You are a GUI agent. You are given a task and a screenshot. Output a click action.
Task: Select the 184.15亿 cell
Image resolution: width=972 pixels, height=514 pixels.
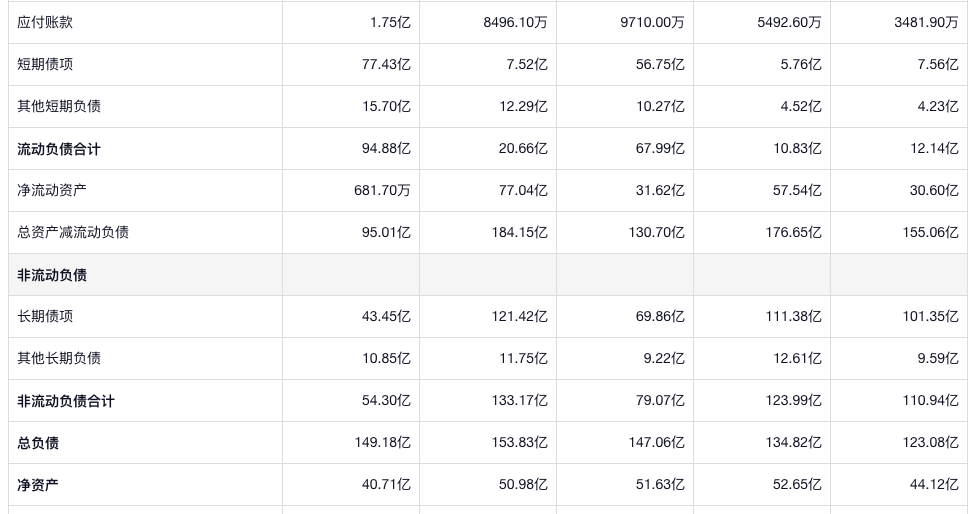(x=520, y=232)
